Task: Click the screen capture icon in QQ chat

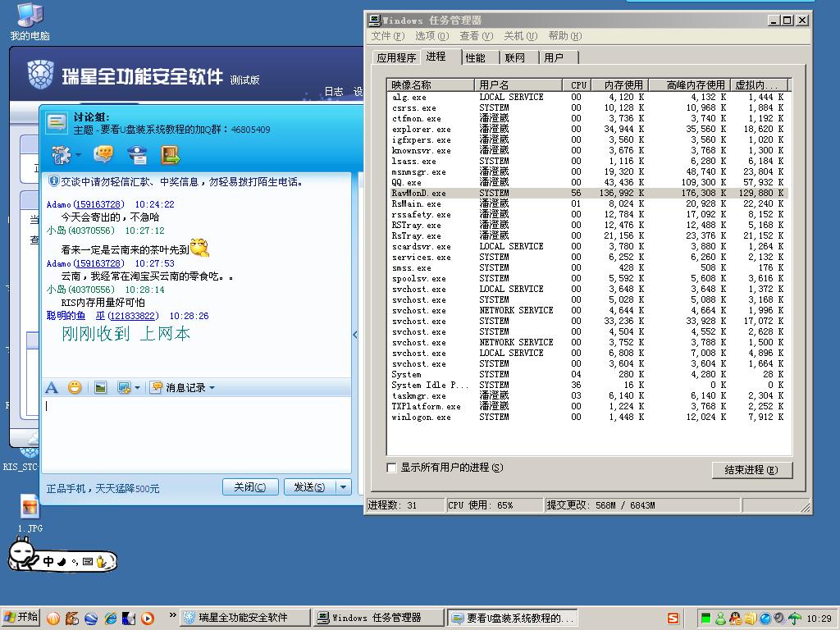Action: [125, 387]
